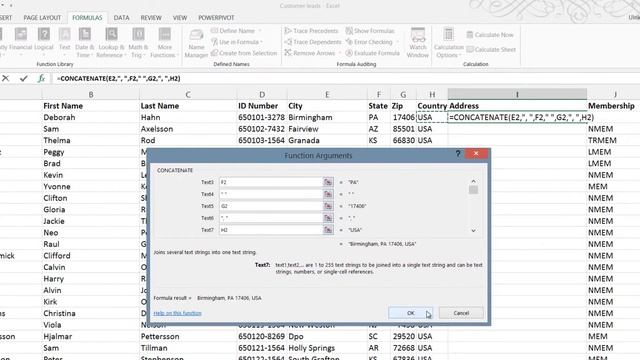
Task: Select the Pettersson last name cell
Action: (x=188, y=337)
